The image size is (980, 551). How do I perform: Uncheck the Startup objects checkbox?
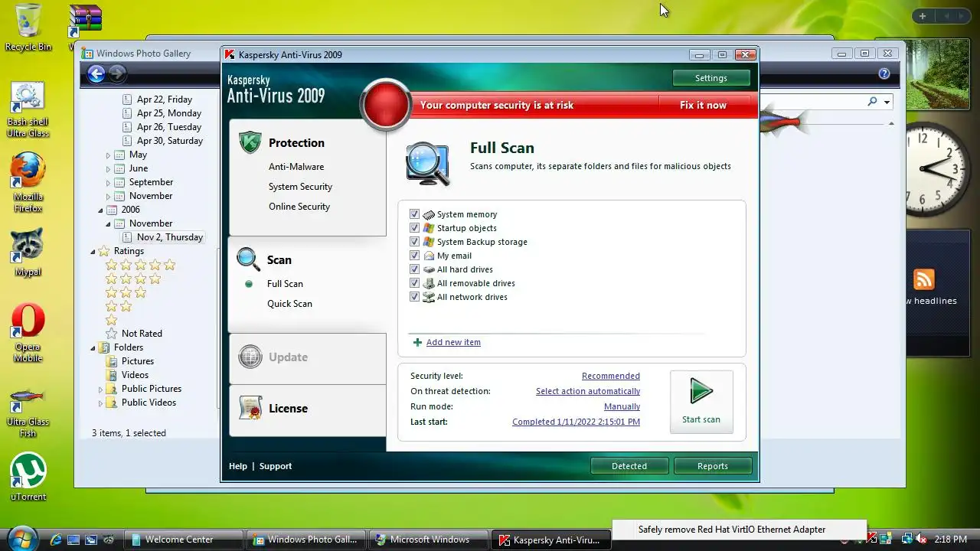[415, 228]
